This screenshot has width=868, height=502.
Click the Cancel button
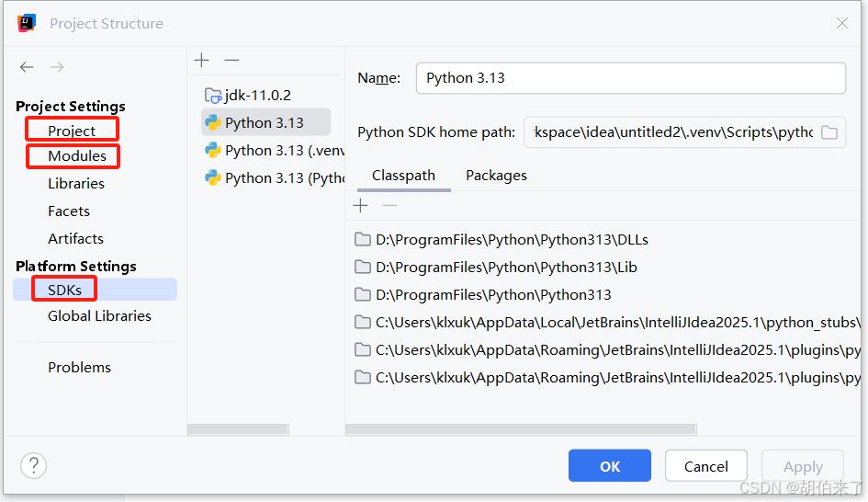[705, 466]
